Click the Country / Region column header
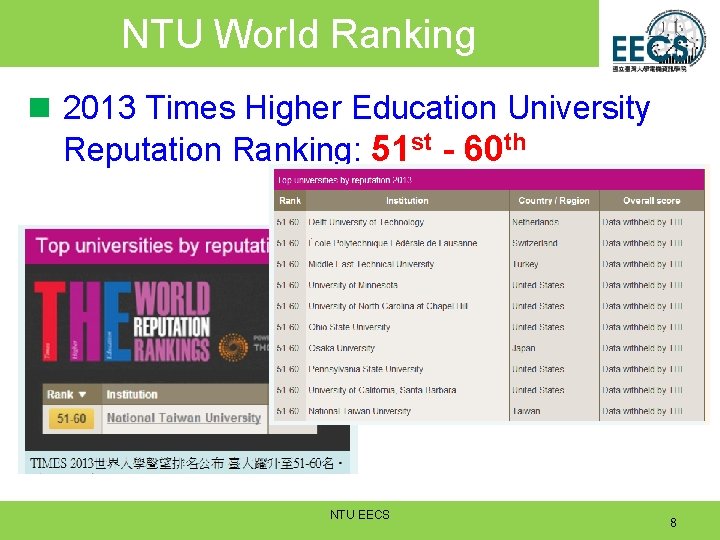Image resolution: width=720 pixels, height=540 pixels. click(554, 200)
